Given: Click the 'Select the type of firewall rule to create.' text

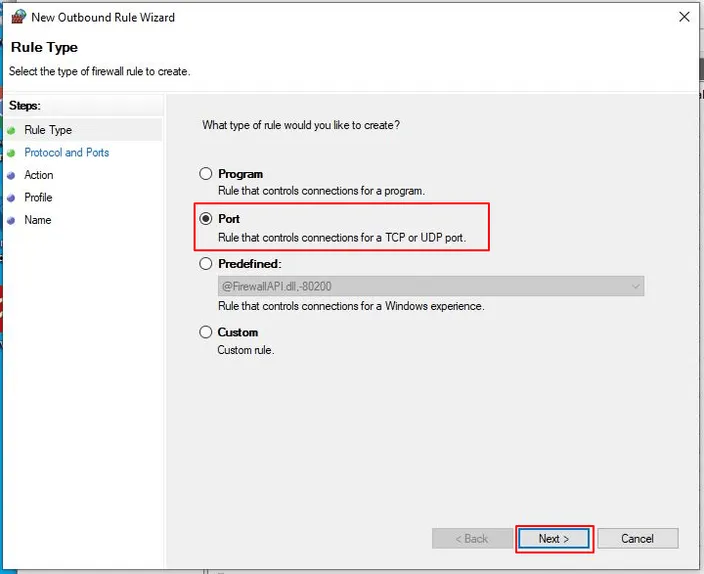Looking at the screenshot, I should coord(100,71).
